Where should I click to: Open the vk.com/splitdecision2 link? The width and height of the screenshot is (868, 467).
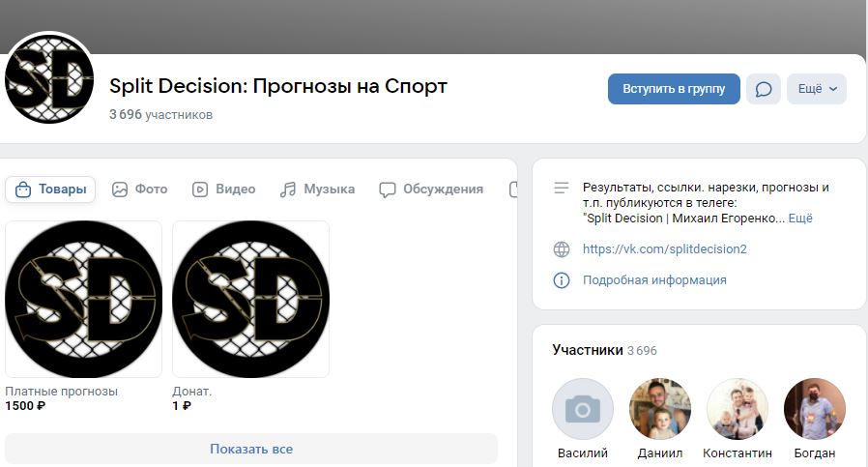[x=665, y=249]
